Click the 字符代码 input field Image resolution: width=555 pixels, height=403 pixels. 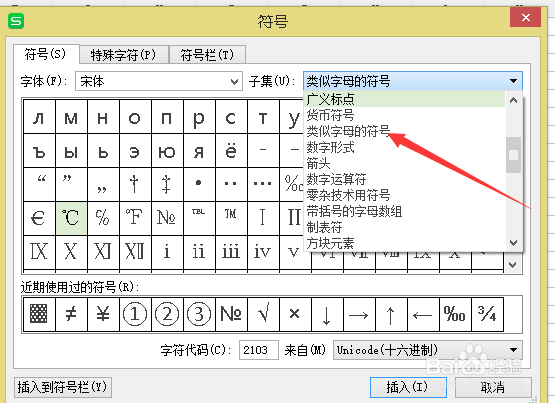(x=259, y=350)
